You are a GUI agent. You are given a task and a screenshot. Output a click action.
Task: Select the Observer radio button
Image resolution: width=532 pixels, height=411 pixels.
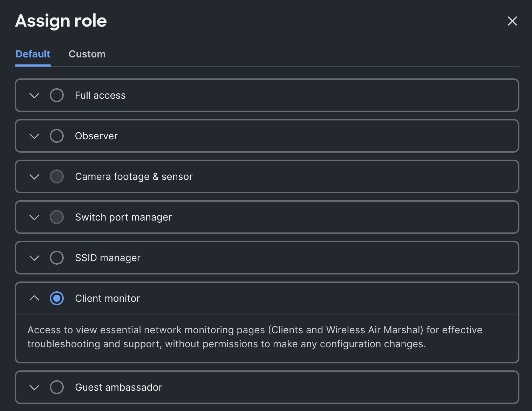pos(57,136)
